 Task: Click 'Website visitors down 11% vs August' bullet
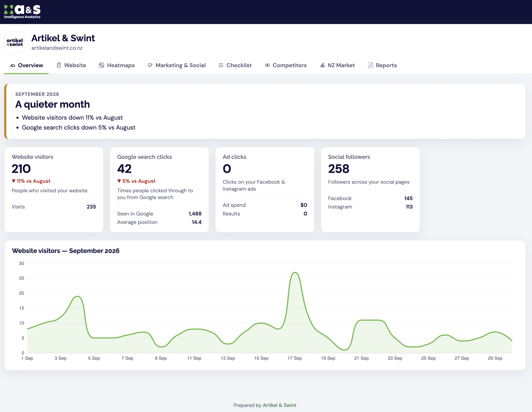[x=72, y=118]
